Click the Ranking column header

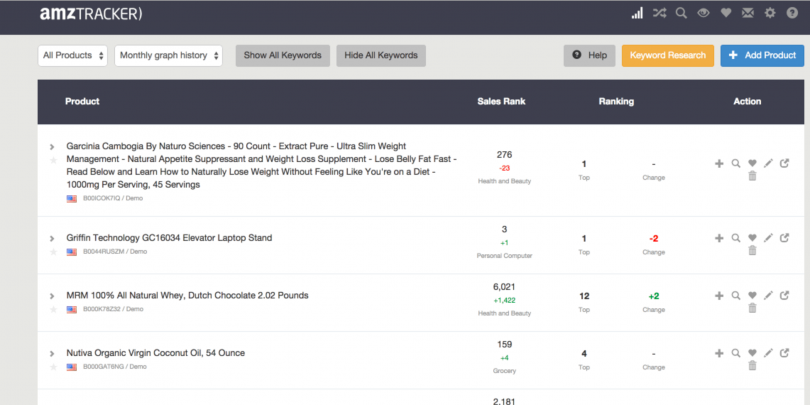pyautogui.click(x=616, y=101)
